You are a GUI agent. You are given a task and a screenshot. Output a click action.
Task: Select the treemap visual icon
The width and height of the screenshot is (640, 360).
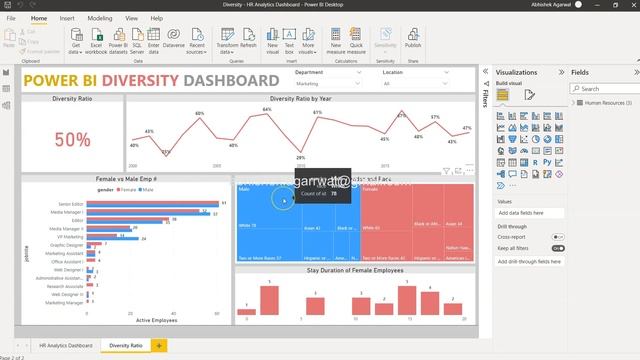point(559,139)
